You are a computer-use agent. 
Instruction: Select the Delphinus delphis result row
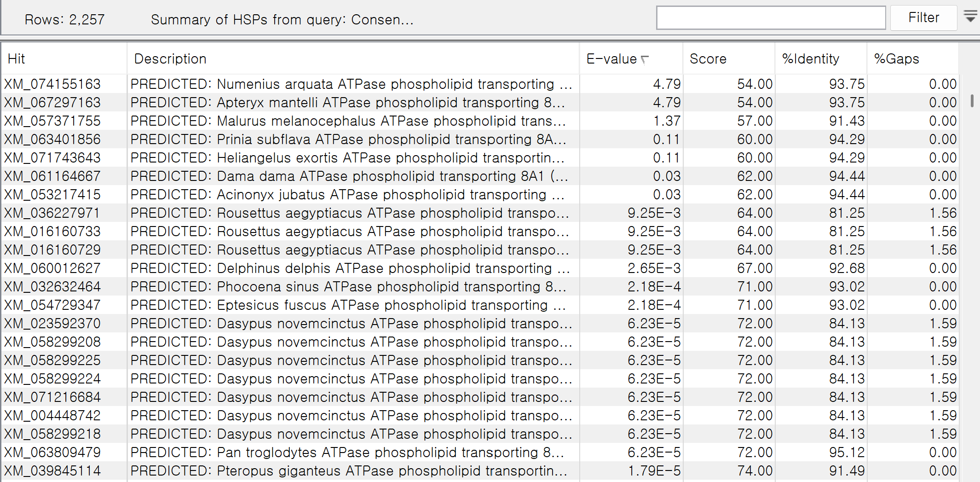click(347, 268)
